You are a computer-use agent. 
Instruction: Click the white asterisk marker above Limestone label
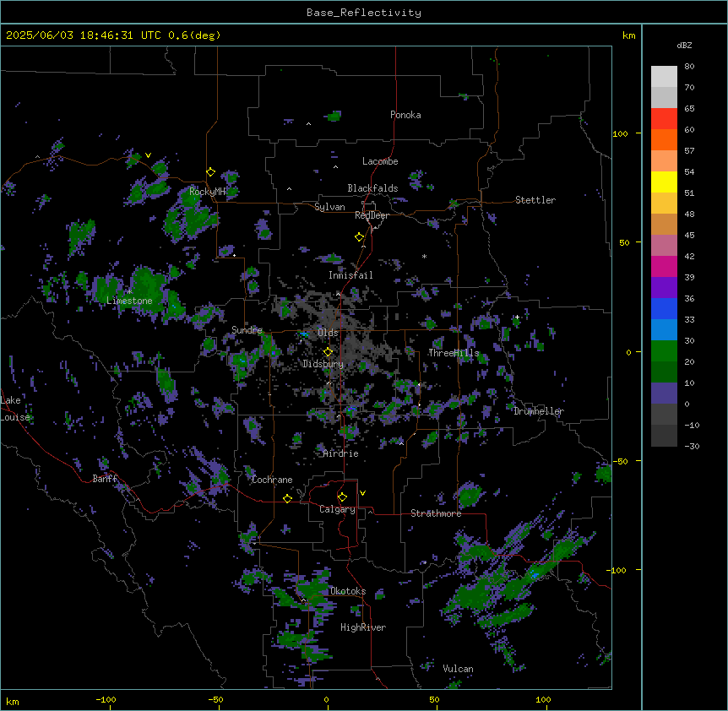tap(129, 292)
